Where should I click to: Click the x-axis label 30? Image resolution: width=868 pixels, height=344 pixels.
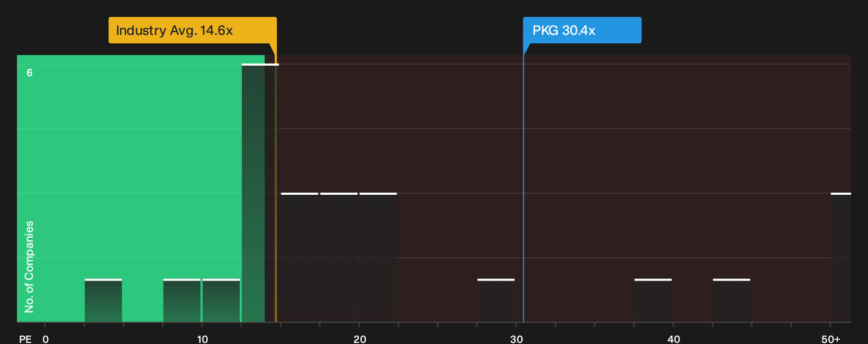pyautogui.click(x=517, y=339)
